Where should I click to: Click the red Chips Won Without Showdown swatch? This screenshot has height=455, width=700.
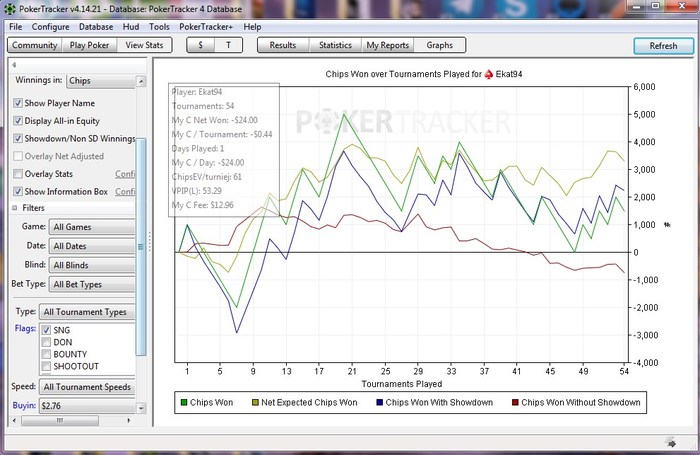click(x=515, y=402)
